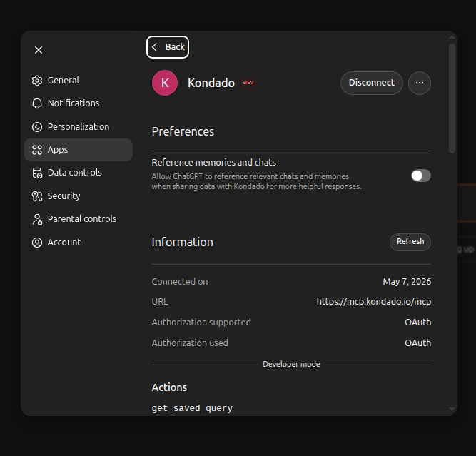Click the scrollbar up arrow
The image size is (476, 456).
click(452, 37)
